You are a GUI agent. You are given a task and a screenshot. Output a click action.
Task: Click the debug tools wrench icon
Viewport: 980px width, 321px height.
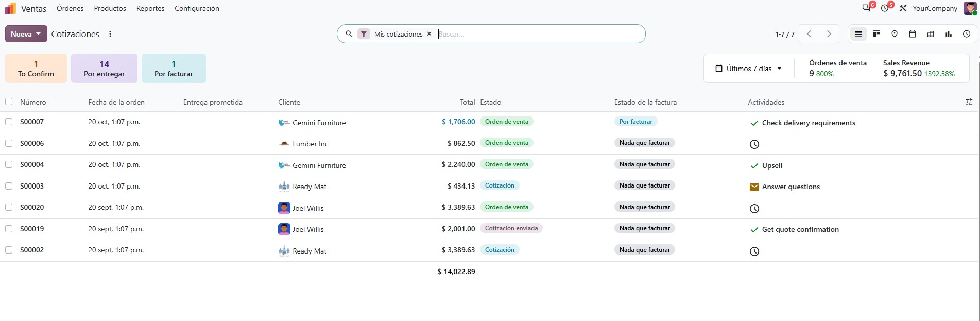coord(903,8)
